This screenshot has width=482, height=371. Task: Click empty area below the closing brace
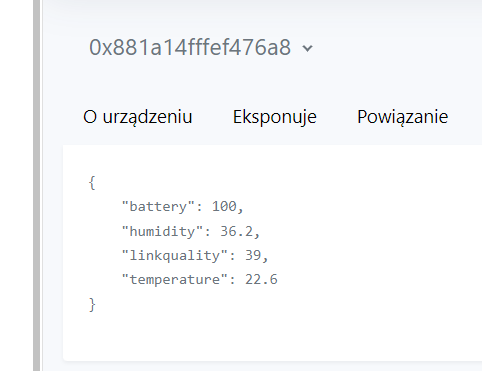tap(233, 337)
